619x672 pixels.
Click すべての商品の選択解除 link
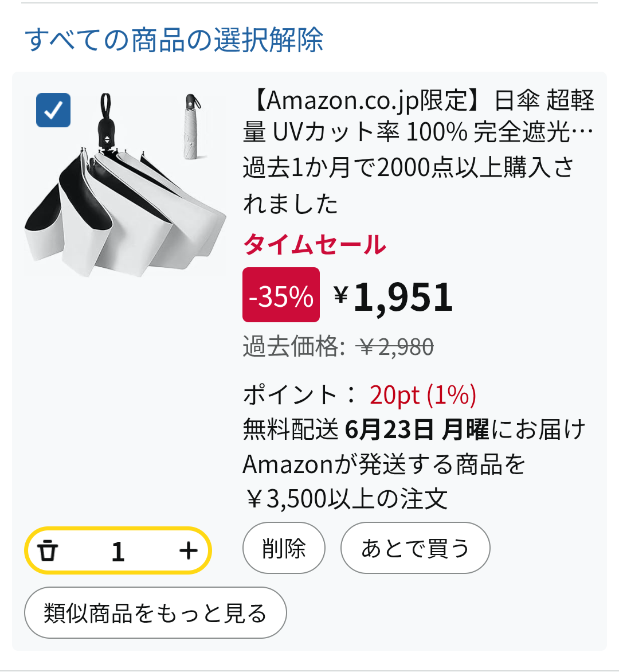point(174,40)
